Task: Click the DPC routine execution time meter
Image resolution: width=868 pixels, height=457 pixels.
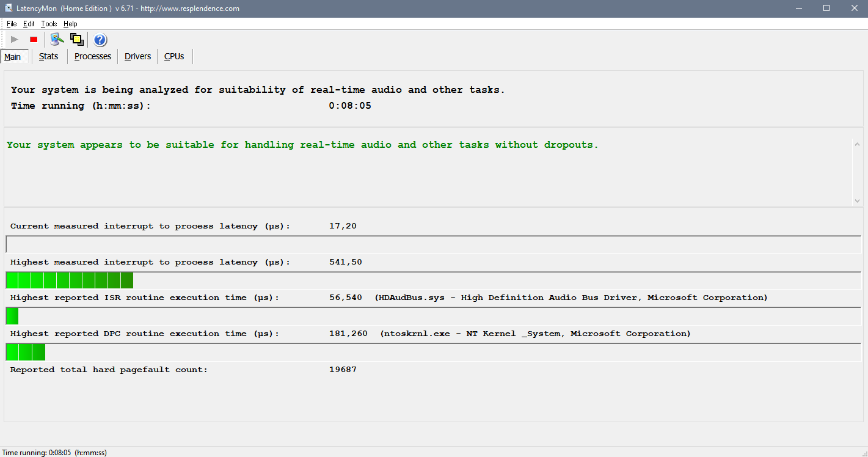Action: coord(433,353)
